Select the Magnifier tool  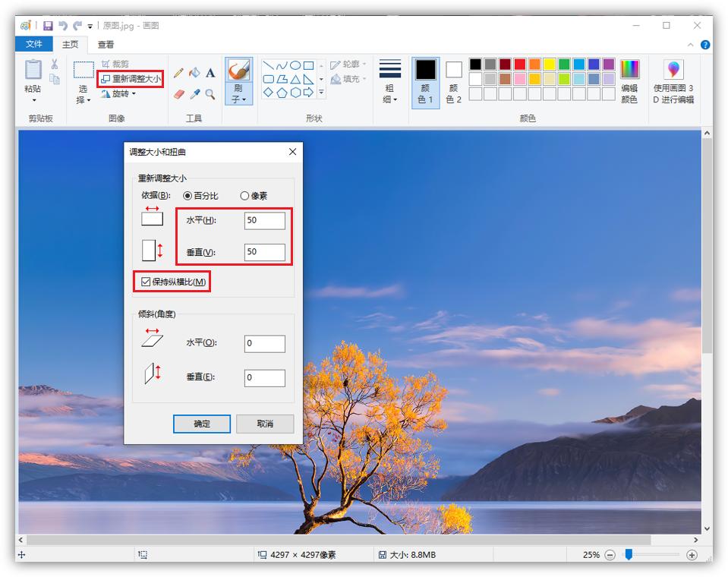[210, 94]
